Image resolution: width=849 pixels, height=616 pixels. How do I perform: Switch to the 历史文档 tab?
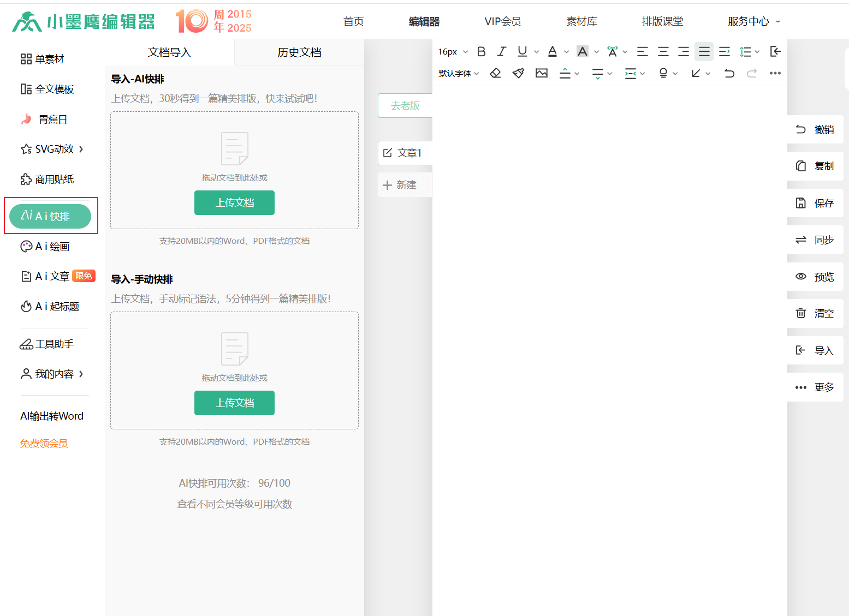[x=299, y=52]
